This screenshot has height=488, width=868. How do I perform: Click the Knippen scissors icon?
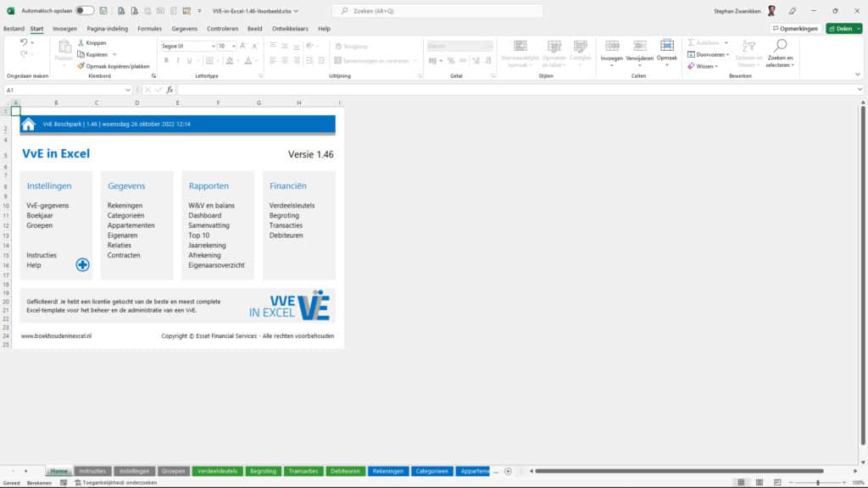click(x=81, y=42)
